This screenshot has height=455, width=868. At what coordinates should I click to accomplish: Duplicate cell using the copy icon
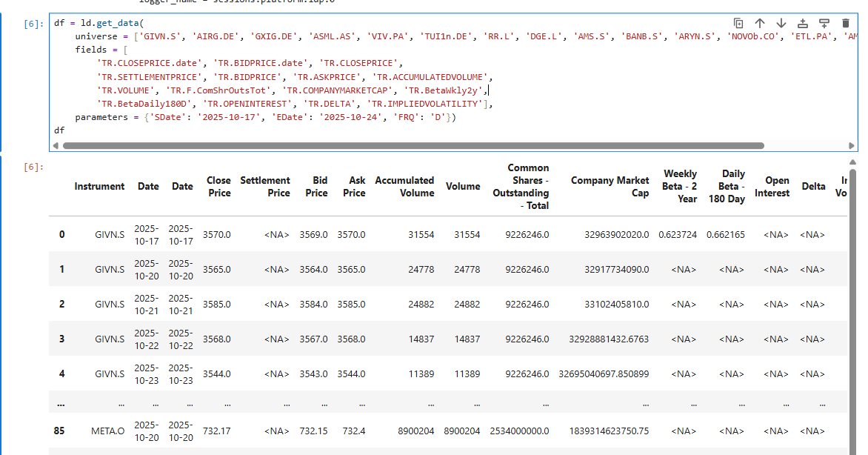coord(738,23)
